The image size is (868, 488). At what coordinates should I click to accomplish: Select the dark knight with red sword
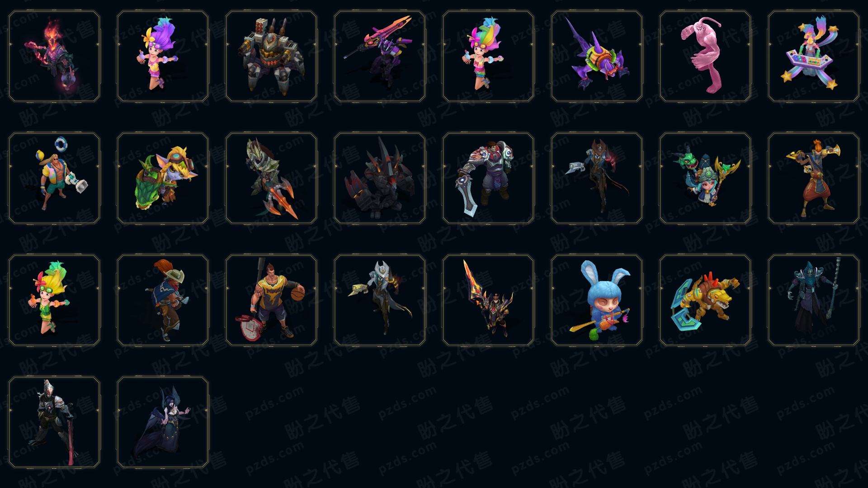(54, 422)
